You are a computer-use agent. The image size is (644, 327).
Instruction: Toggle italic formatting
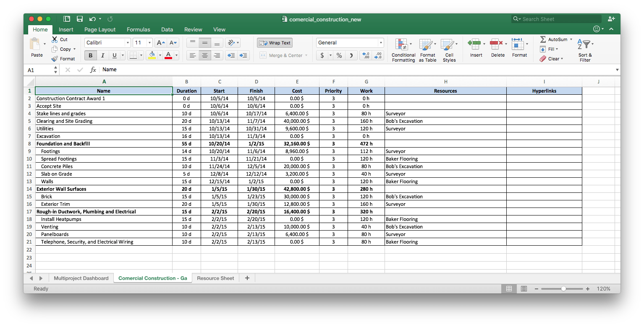click(102, 55)
